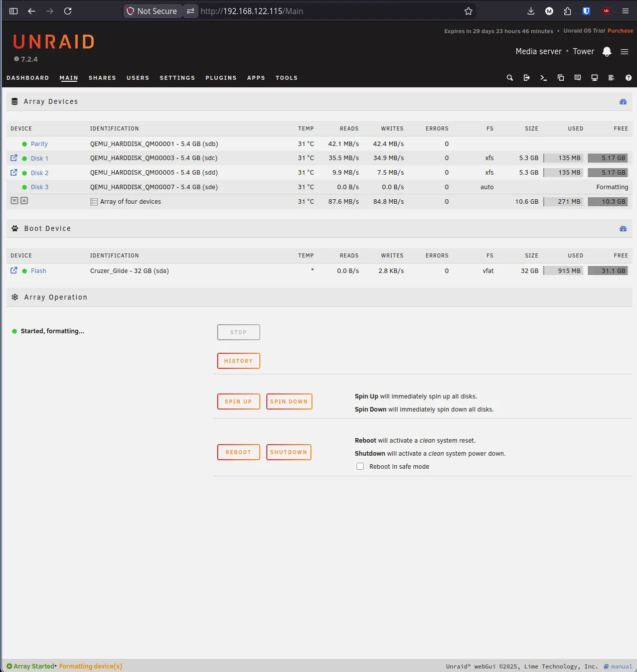Open the system log lines icon

tap(611, 78)
